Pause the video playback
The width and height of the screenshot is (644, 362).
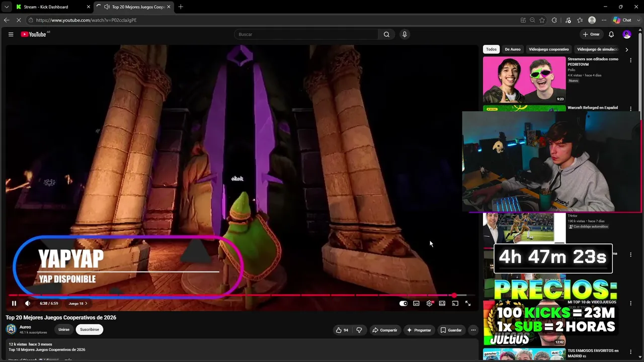click(14, 303)
